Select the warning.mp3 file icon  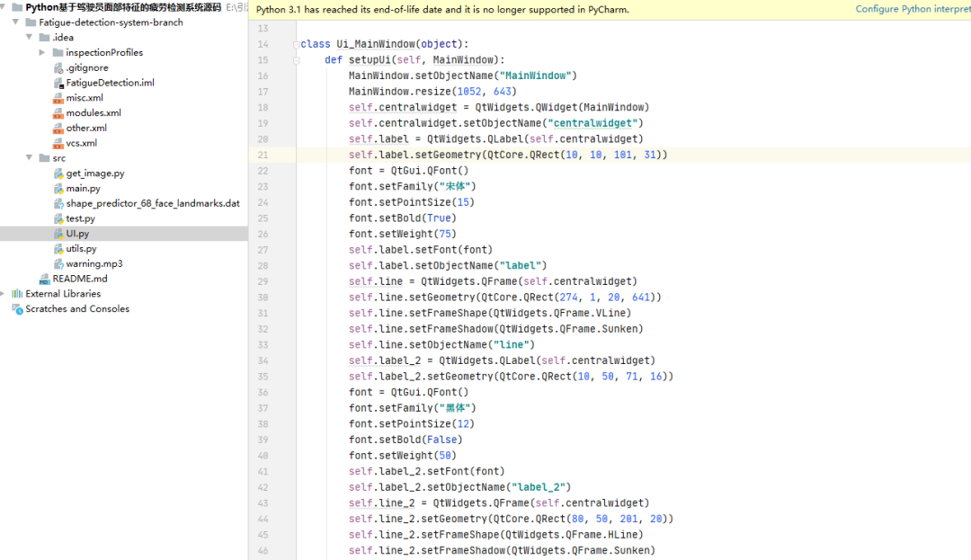[58, 264]
